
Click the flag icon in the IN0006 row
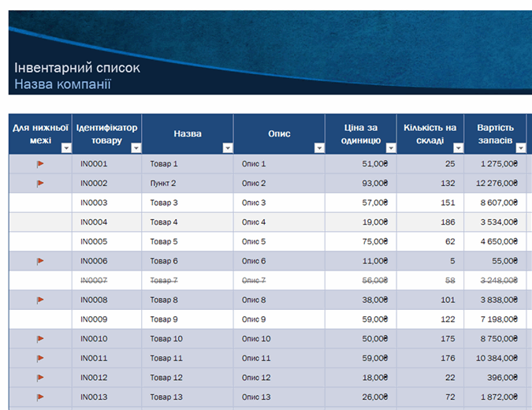point(40,261)
